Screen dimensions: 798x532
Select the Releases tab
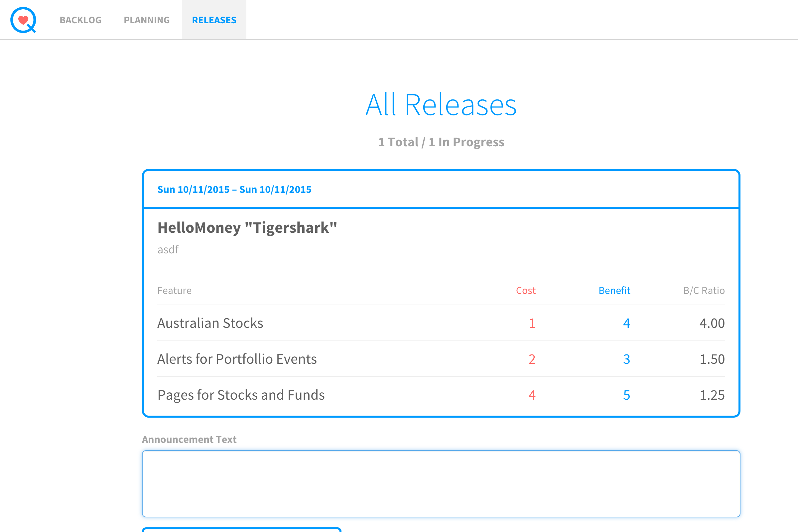[214, 20]
